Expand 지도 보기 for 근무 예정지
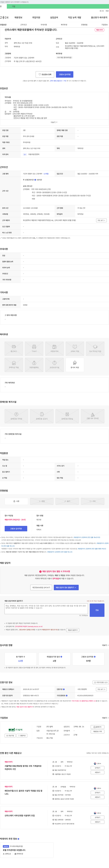Viewport: 109px width, 868px height. pyautogui.click(x=101, y=220)
